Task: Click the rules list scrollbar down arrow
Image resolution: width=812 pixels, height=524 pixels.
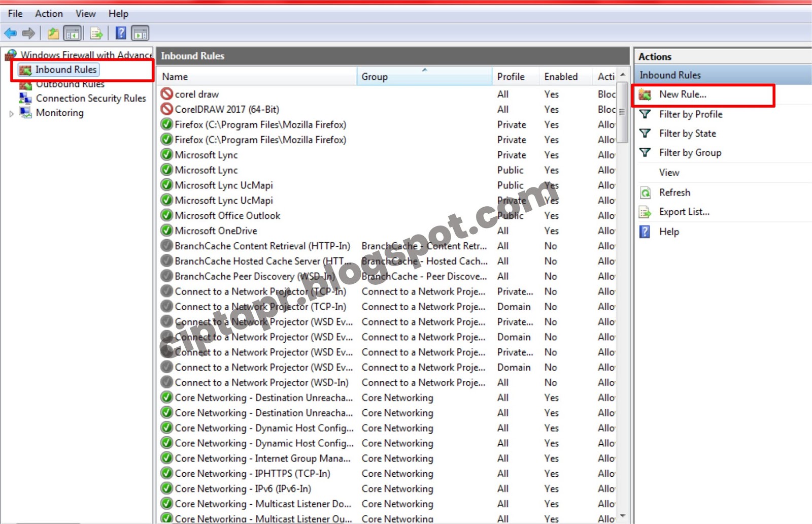Action: pyautogui.click(x=623, y=516)
